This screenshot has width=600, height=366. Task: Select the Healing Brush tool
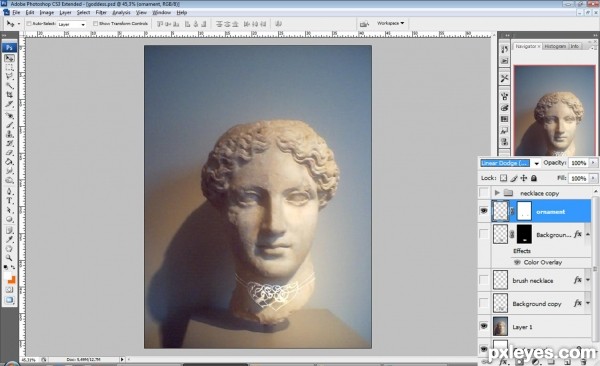[9, 116]
